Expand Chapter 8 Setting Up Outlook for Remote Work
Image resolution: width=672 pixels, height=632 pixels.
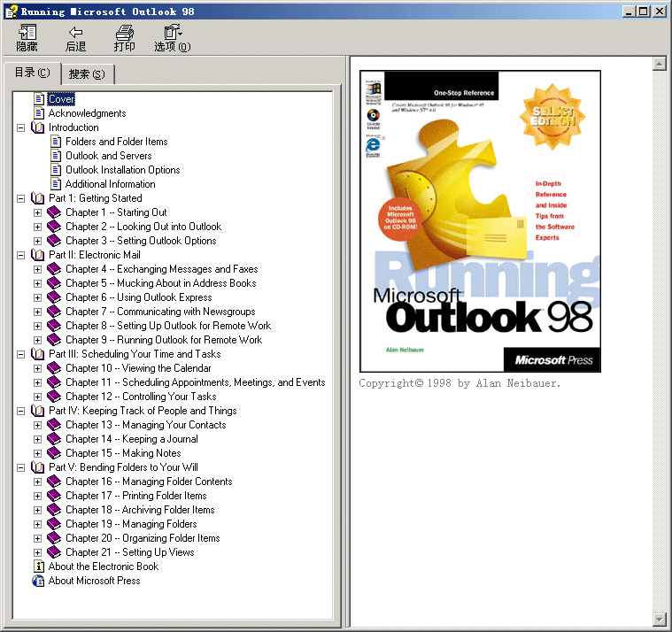click(x=38, y=326)
